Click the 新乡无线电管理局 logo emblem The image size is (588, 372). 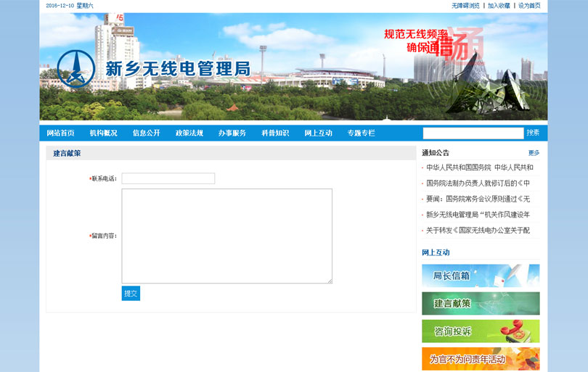tap(75, 70)
